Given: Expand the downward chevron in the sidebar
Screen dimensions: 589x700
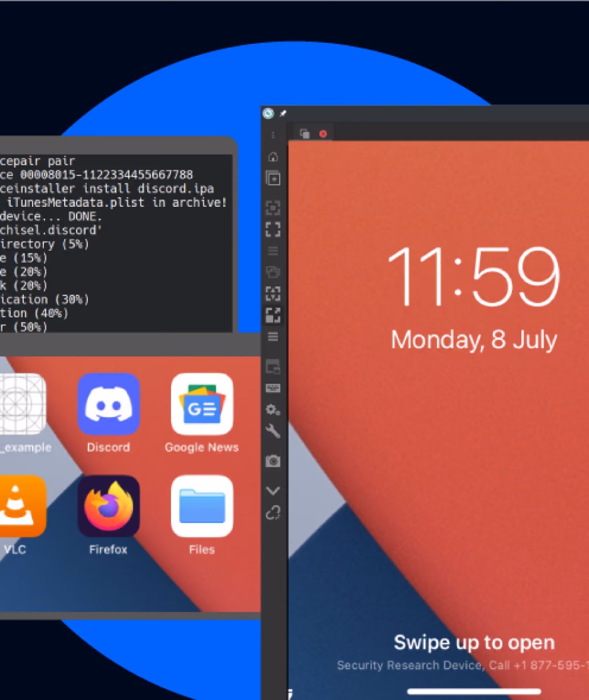Looking at the screenshot, I should pyautogui.click(x=273, y=490).
